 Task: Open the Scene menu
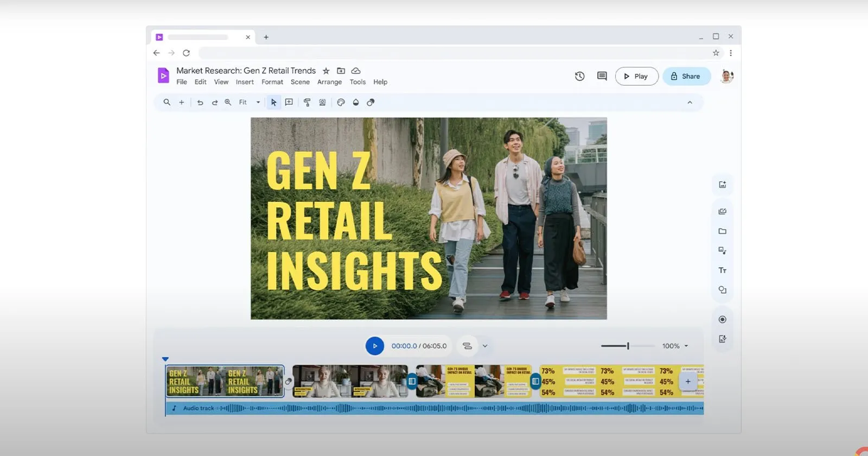(x=300, y=82)
